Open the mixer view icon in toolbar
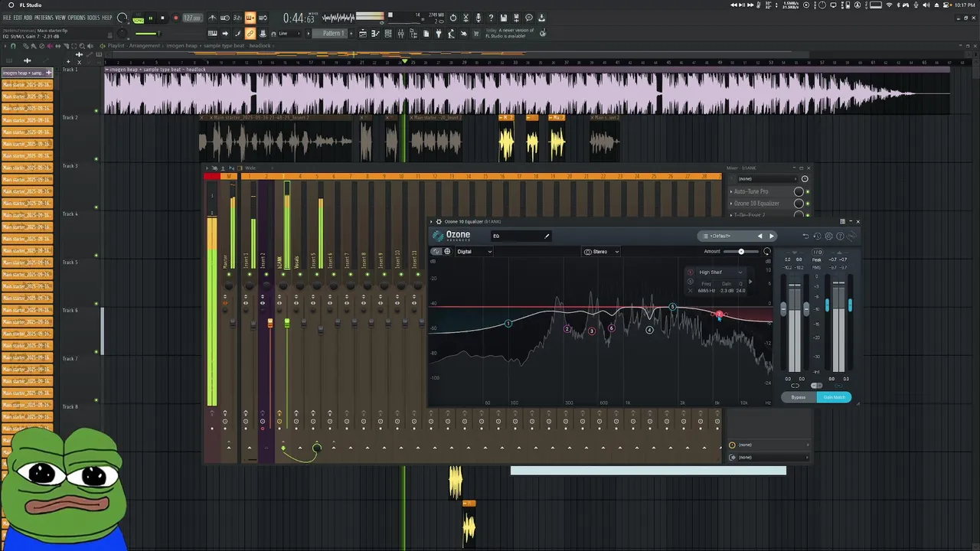Viewport: 980px width, 551px height. [400, 34]
